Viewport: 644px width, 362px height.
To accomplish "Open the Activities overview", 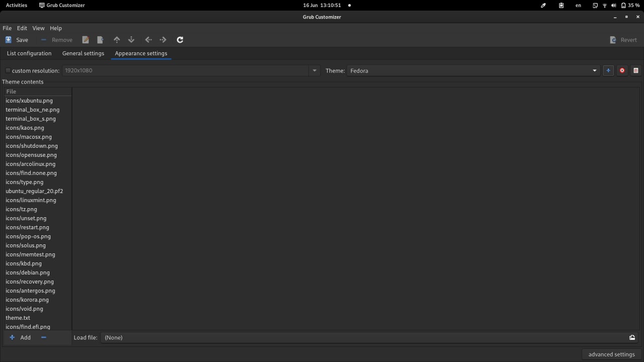I will pyautogui.click(x=17, y=5).
